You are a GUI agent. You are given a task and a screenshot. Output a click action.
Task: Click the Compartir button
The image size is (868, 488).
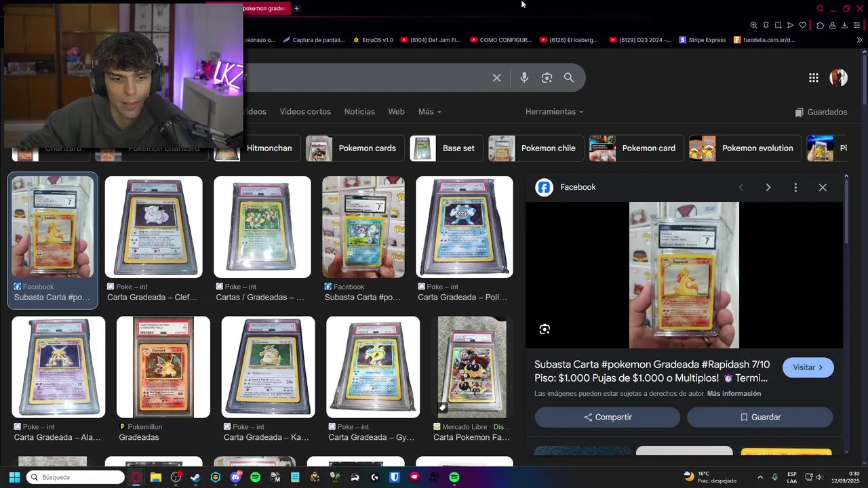click(608, 418)
